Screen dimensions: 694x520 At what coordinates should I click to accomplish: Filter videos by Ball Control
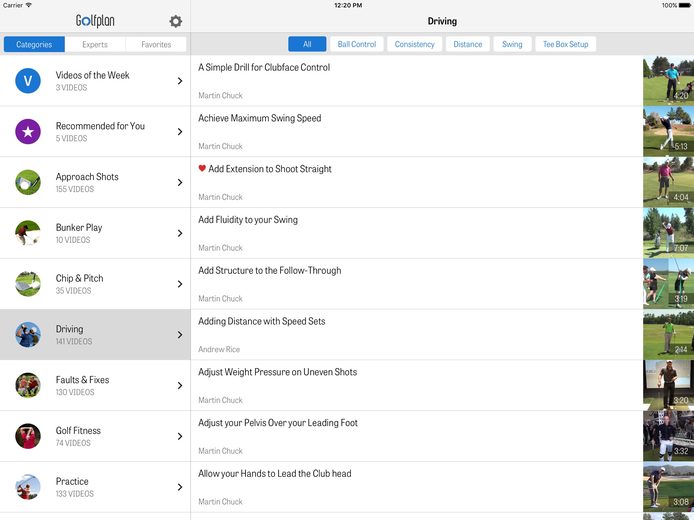357,44
